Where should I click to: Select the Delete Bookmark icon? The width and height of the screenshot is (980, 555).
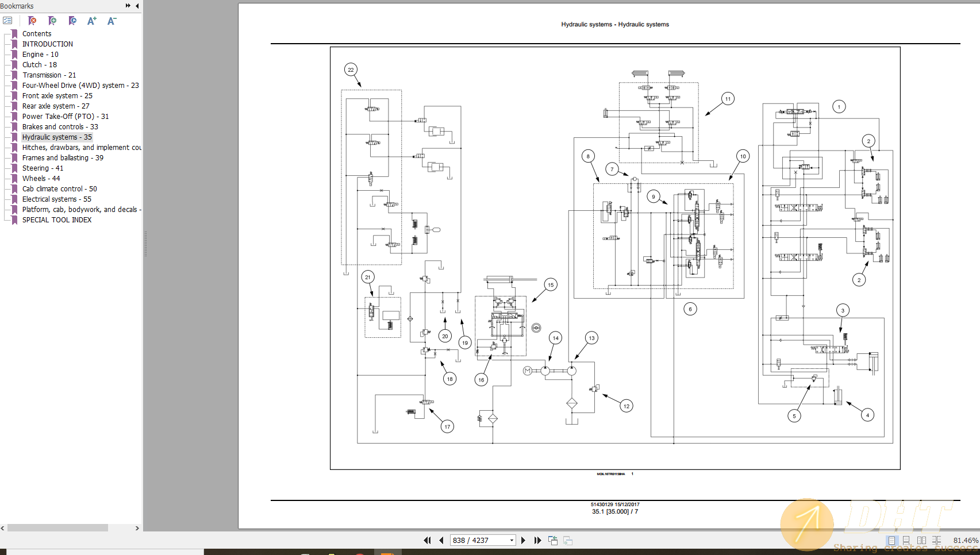click(x=33, y=20)
